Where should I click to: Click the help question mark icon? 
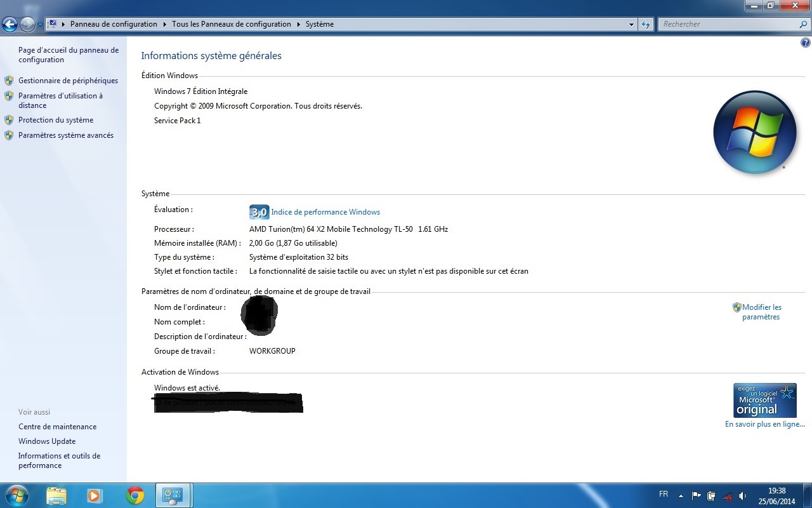(806, 43)
